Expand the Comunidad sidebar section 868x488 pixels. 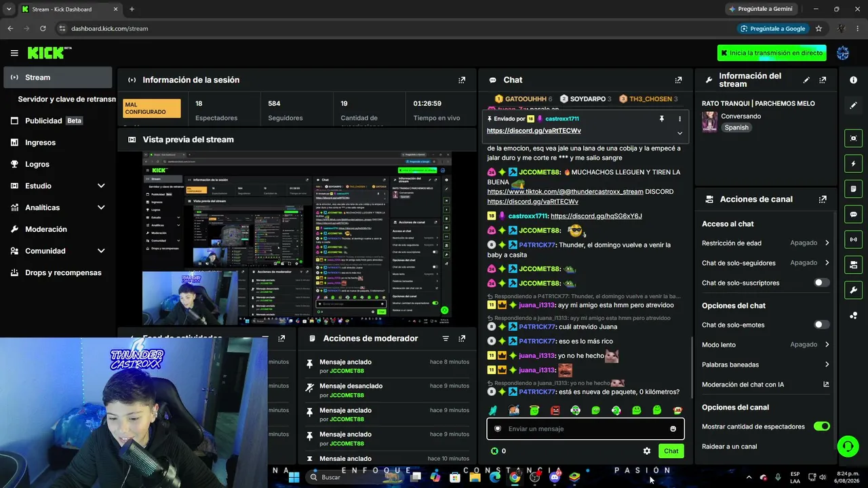pos(101,251)
